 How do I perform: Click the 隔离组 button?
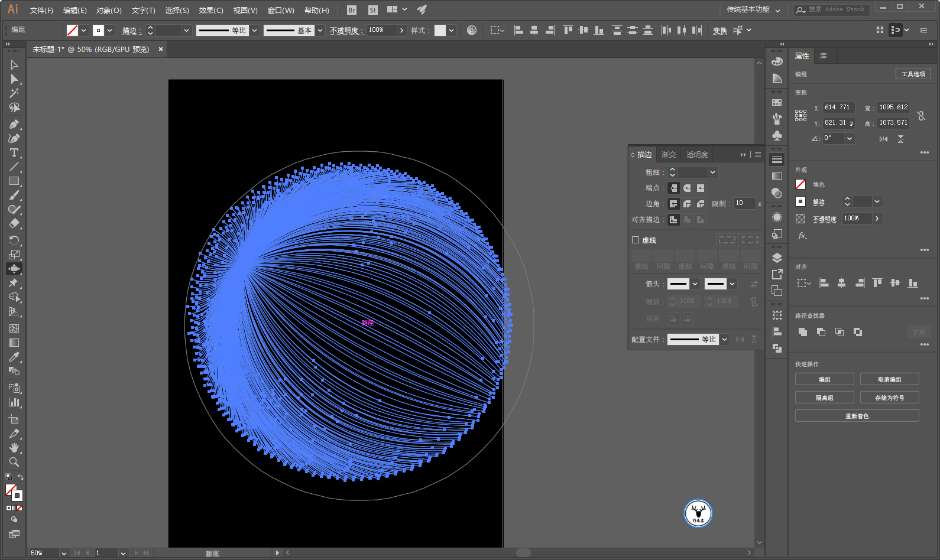pyautogui.click(x=825, y=398)
